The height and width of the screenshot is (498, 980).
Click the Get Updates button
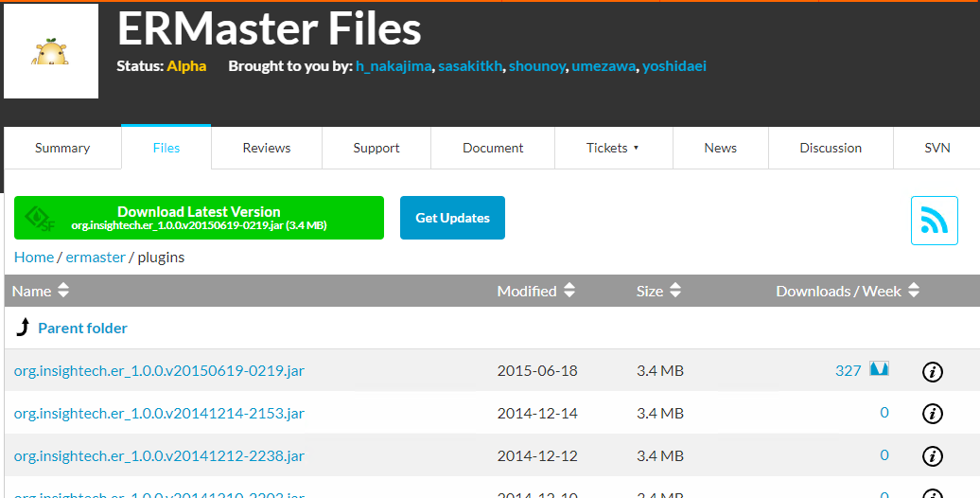coord(452,218)
